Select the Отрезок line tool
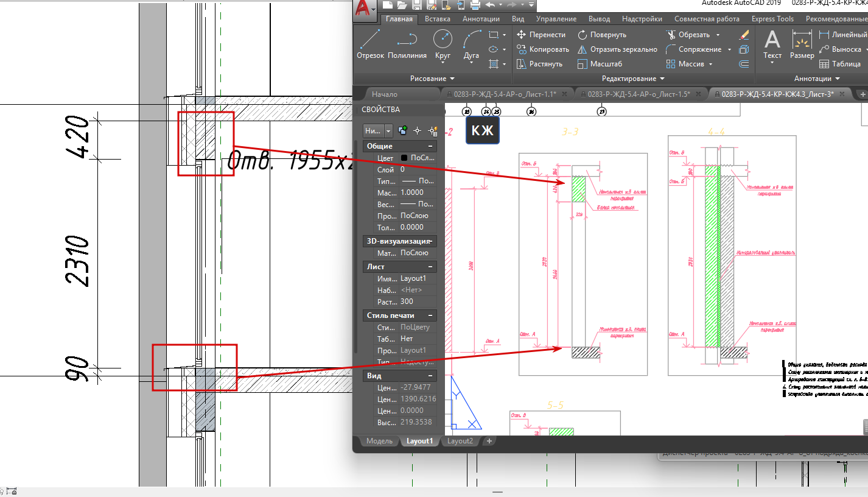 pos(370,44)
